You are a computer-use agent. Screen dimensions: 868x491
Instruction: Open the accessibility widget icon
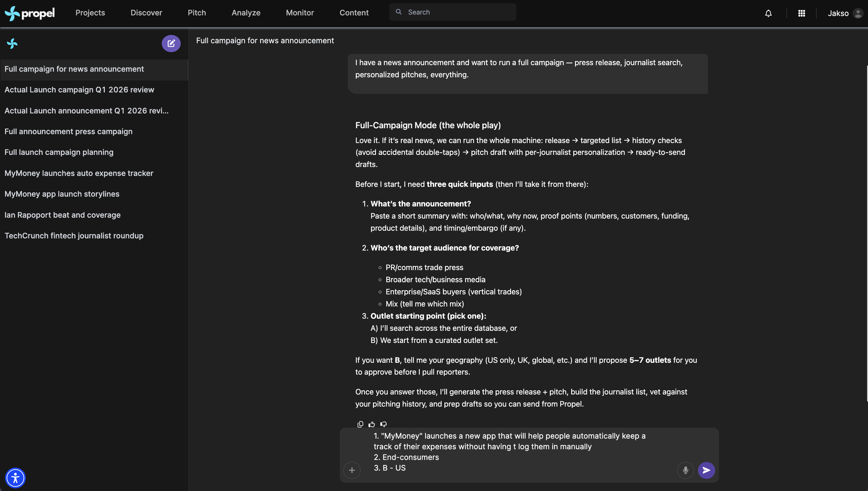15,477
